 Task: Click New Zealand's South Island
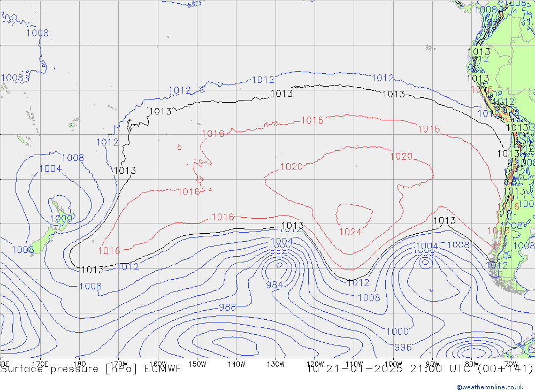click(x=43, y=240)
